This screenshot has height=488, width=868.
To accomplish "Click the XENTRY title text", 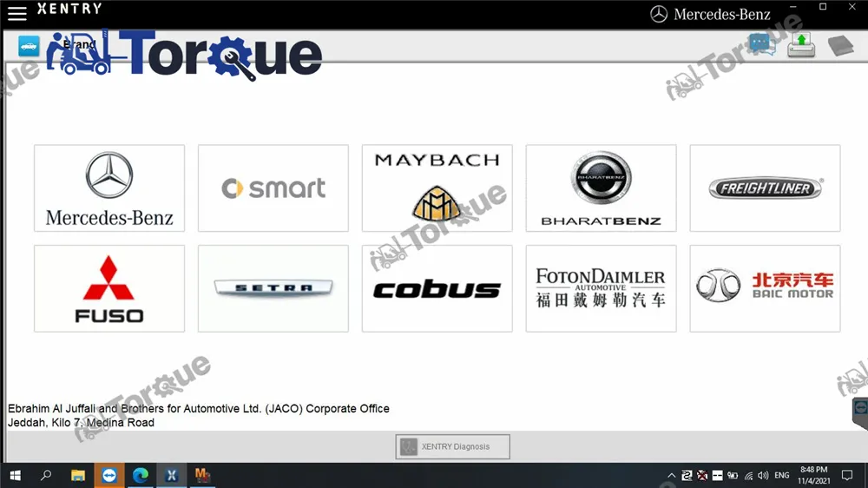I will [69, 9].
